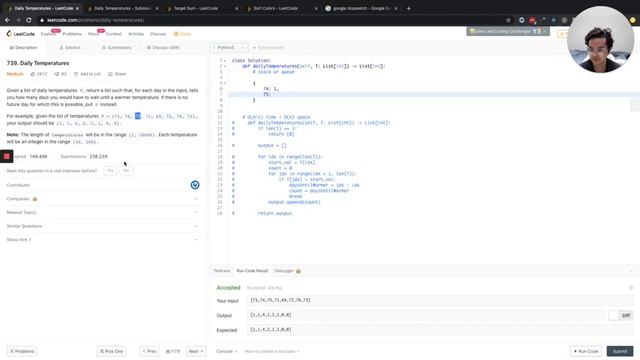Switch to the Description tab
Image resolution: width=640 pixels, height=360 pixels.
23,48
